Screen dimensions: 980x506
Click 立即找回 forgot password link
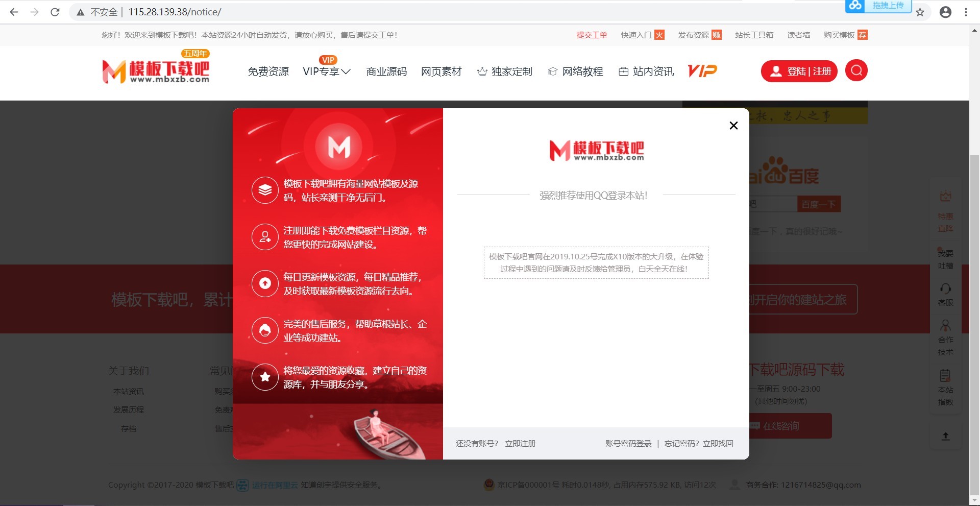[718, 443]
